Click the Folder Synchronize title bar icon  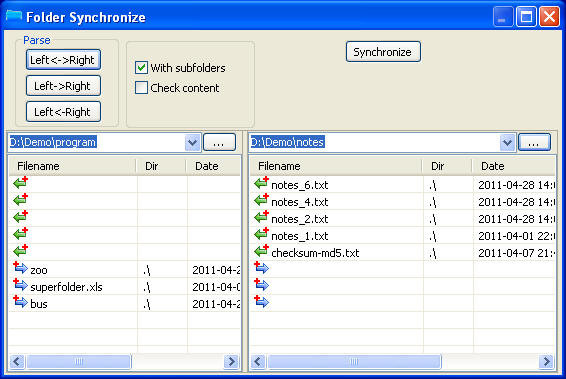click(x=14, y=16)
